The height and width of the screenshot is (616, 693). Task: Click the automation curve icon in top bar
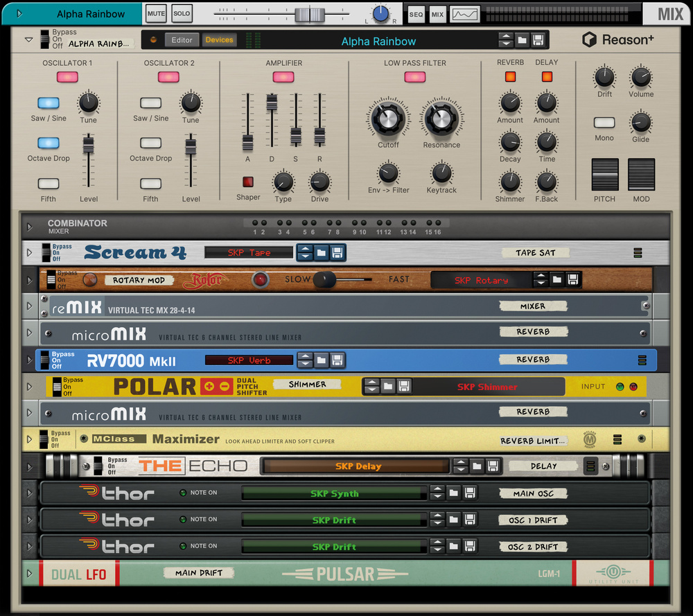(x=465, y=14)
